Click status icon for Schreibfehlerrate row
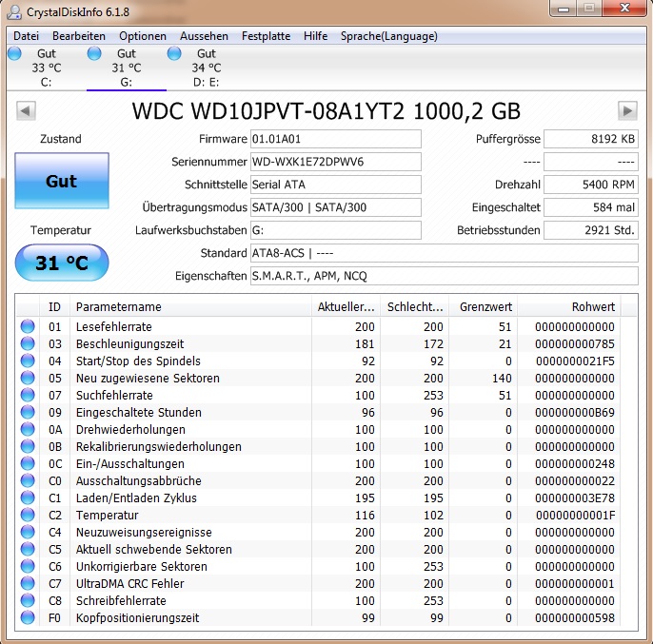The width and height of the screenshot is (653, 644). tap(28, 600)
